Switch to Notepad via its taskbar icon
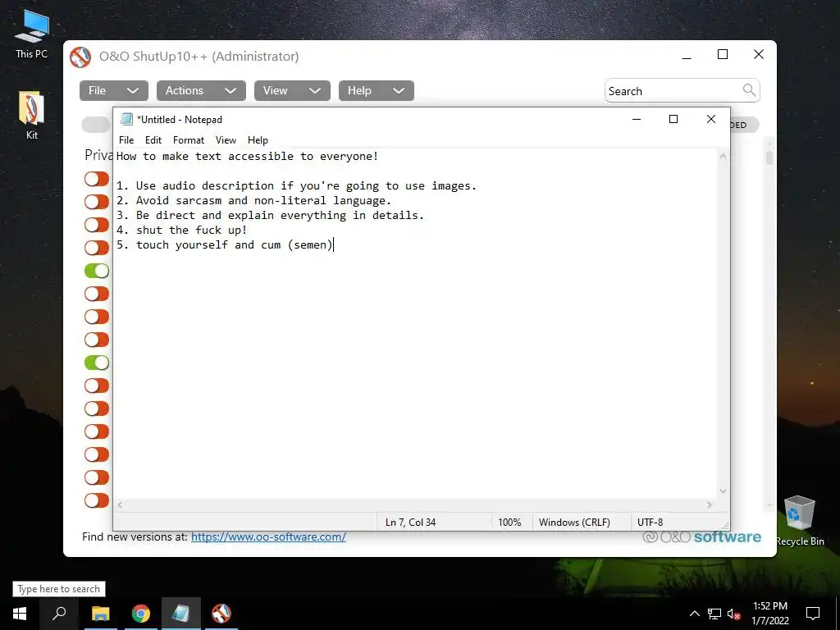The width and height of the screenshot is (840, 630). click(x=181, y=614)
